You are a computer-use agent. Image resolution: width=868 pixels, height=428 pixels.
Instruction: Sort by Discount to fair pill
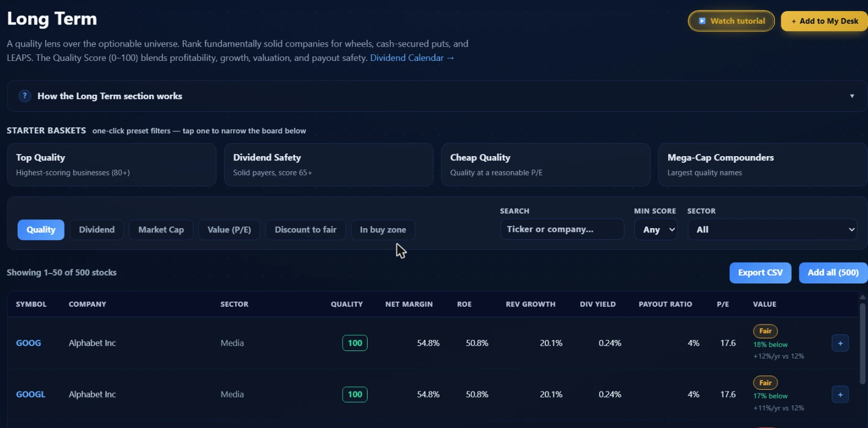point(306,230)
